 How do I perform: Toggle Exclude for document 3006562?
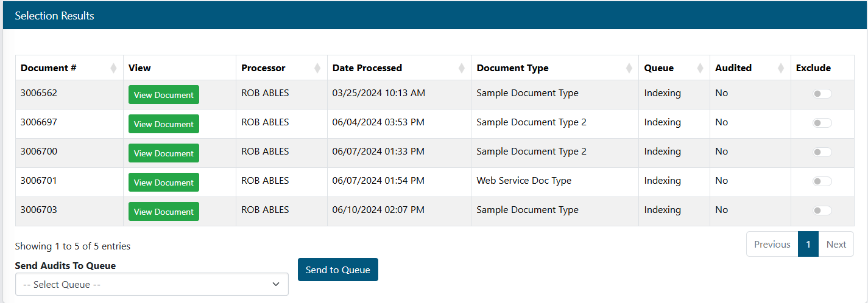point(822,94)
